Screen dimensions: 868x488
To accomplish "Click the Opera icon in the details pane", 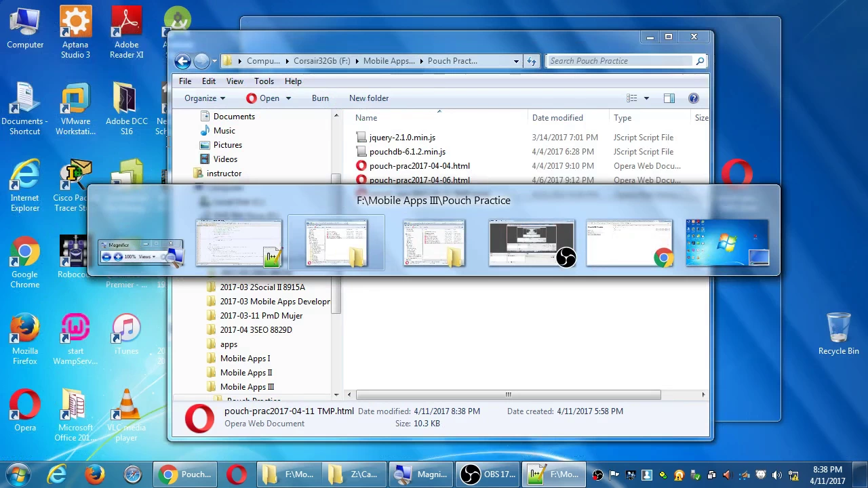I will (199, 418).
